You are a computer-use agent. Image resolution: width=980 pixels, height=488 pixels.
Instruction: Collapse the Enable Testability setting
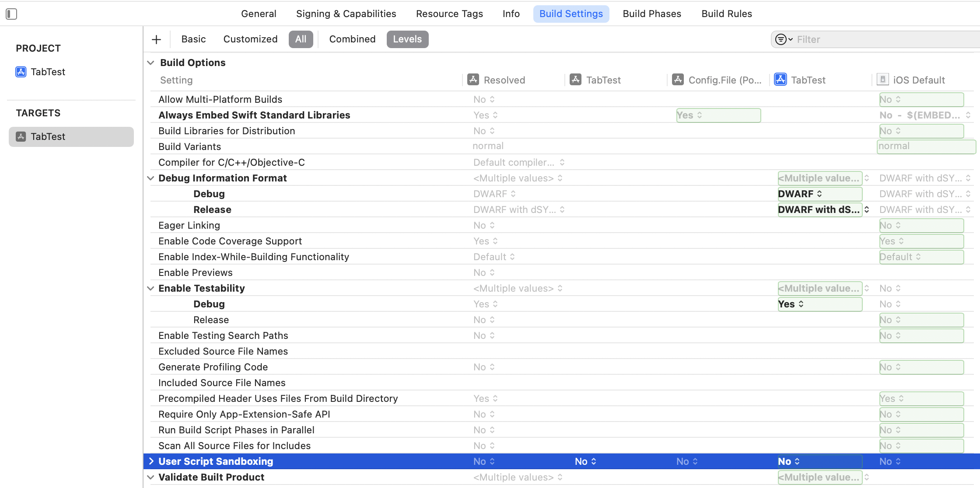tap(150, 288)
